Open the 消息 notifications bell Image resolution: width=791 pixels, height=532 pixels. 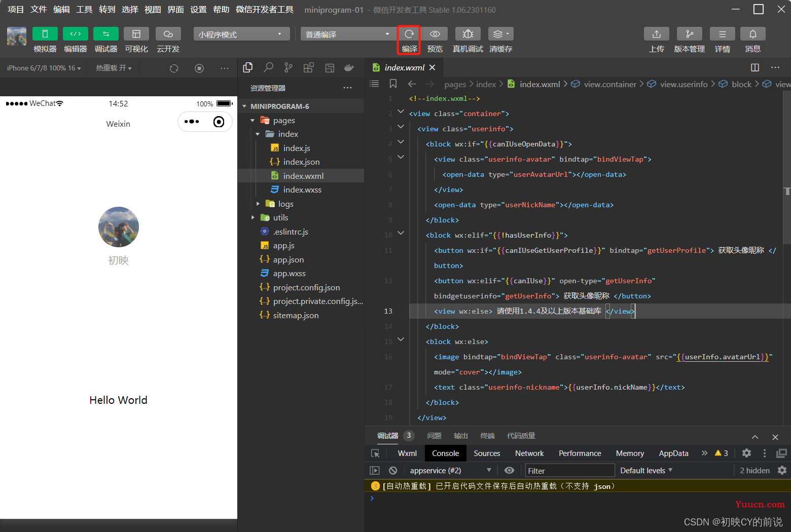[x=753, y=34]
